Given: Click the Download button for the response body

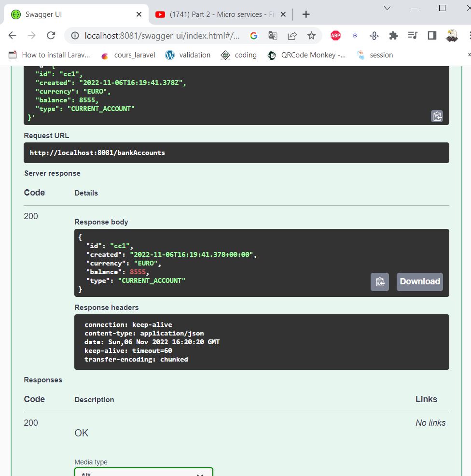Looking at the screenshot, I should (x=419, y=281).
